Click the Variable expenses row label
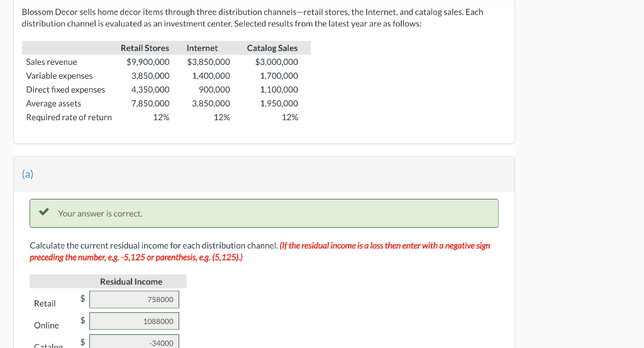This screenshot has height=348, width=644. coord(59,76)
